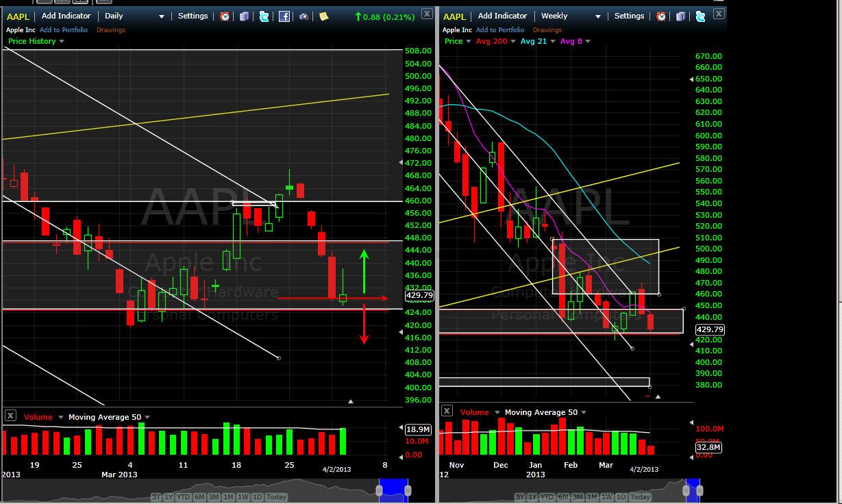The height and width of the screenshot is (504, 842).
Task: Click the camera snapshot icon in Daily chart
Action: pos(304,16)
